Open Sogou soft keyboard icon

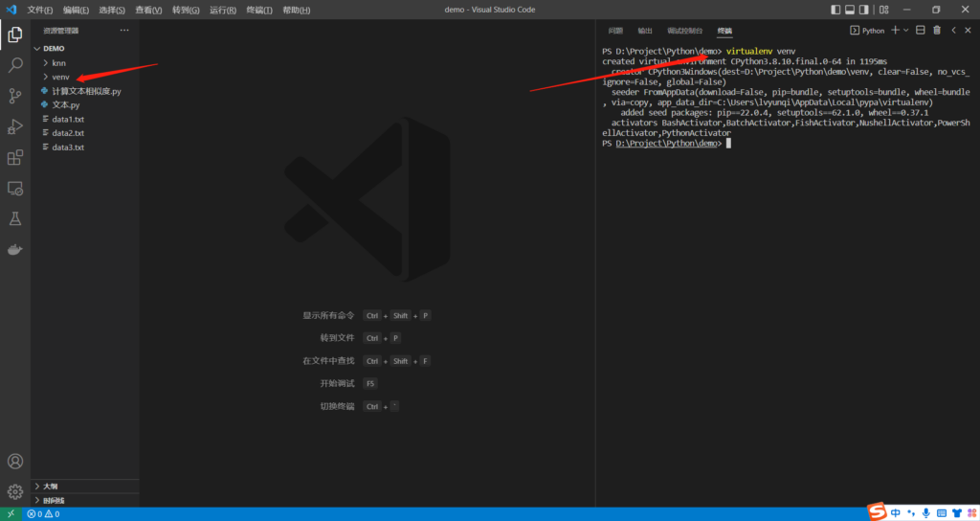(942, 513)
